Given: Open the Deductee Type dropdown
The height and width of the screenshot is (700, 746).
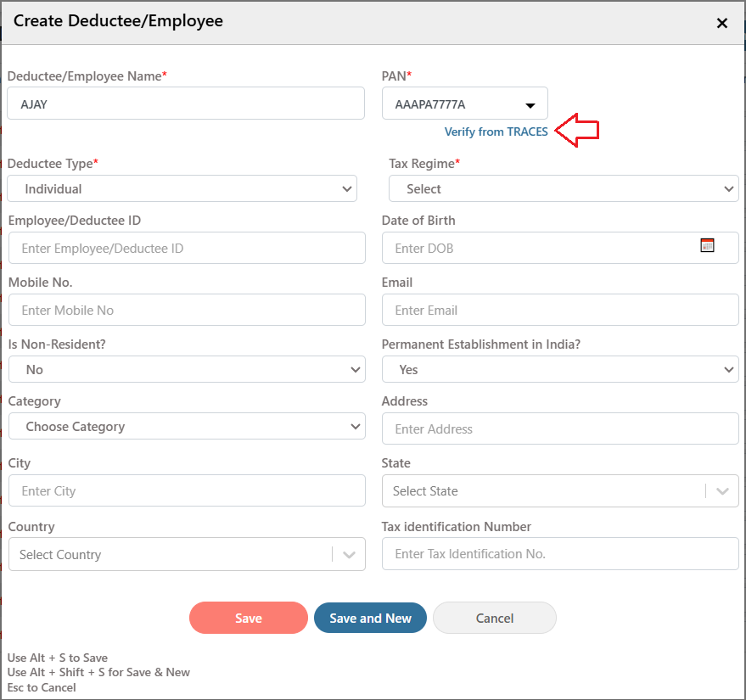Looking at the screenshot, I should pos(182,189).
